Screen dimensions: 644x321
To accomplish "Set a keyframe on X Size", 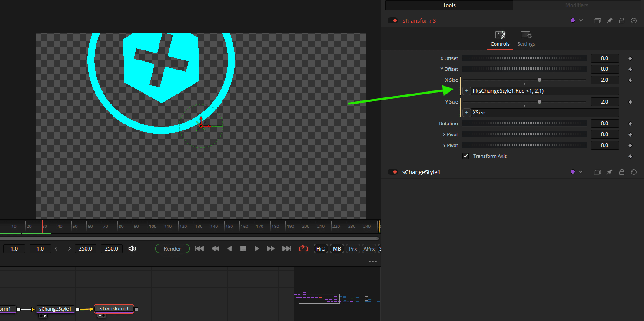I will pos(630,80).
